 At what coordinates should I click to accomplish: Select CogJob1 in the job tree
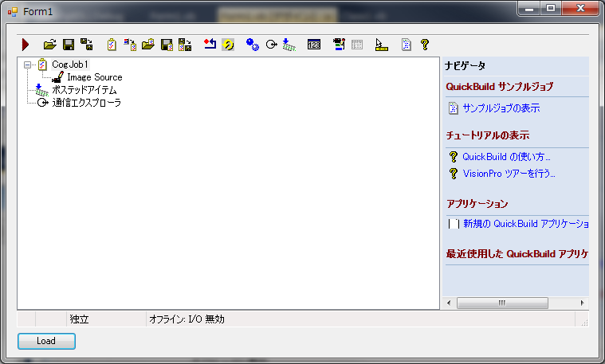point(70,65)
